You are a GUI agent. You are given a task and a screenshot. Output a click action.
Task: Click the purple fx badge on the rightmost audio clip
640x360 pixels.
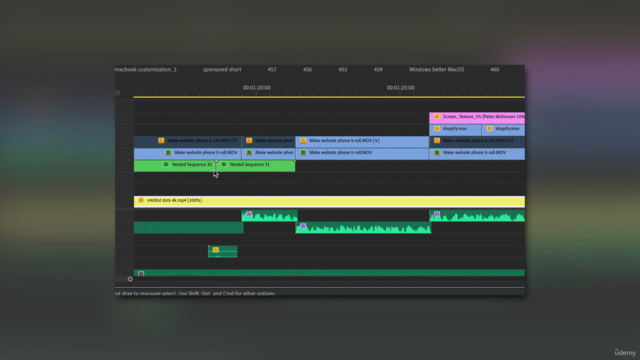point(437,214)
